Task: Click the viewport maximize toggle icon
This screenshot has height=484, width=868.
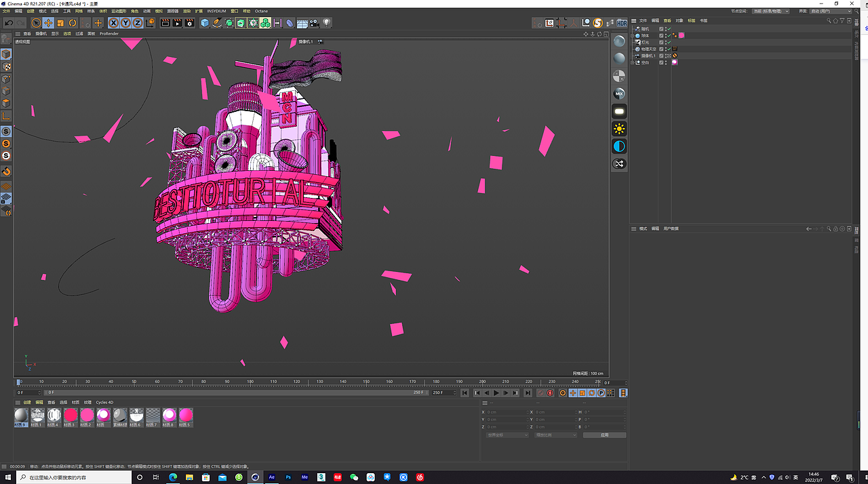Action: click(x=606, y=34)
